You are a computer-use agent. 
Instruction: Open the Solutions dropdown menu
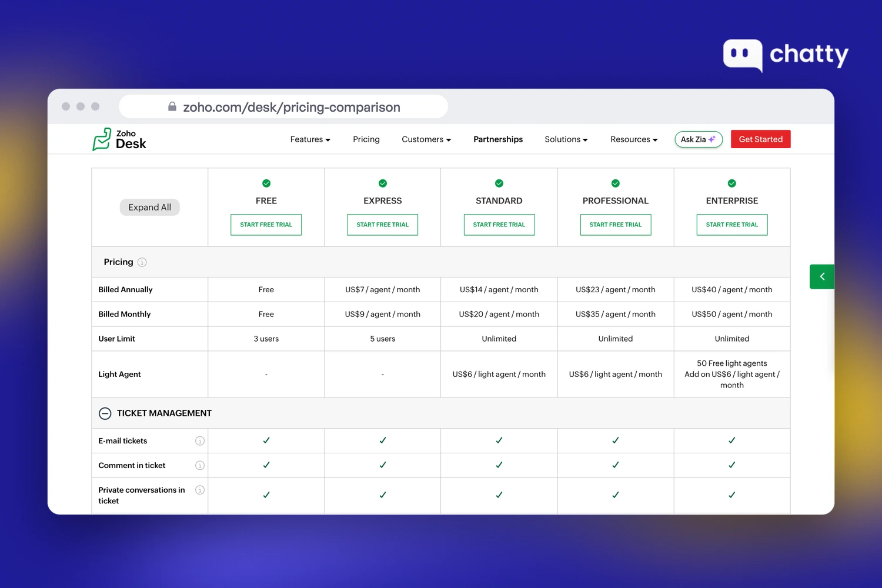(566, 139)
